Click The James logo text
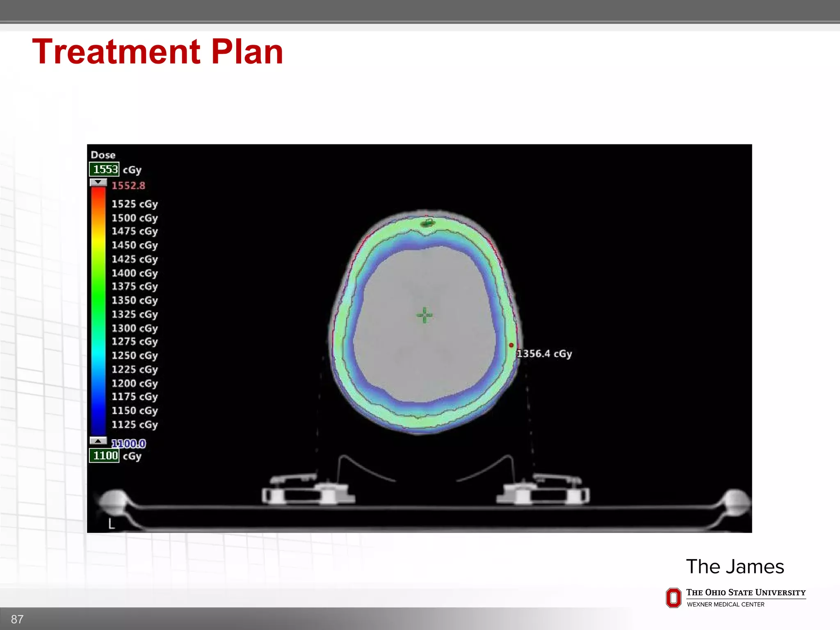This screenshot has width=840, height=630. click(x=735, y=567)
